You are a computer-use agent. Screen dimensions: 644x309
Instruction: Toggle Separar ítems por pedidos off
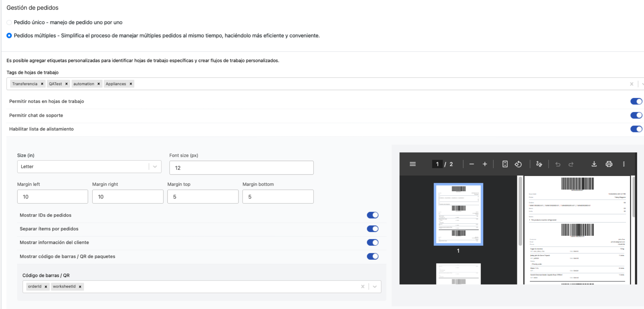pos(372,228)
